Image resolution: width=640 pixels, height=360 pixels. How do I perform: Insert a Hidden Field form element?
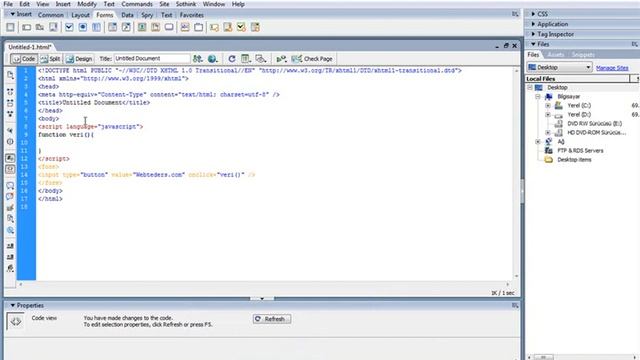[x=40, y=27]
